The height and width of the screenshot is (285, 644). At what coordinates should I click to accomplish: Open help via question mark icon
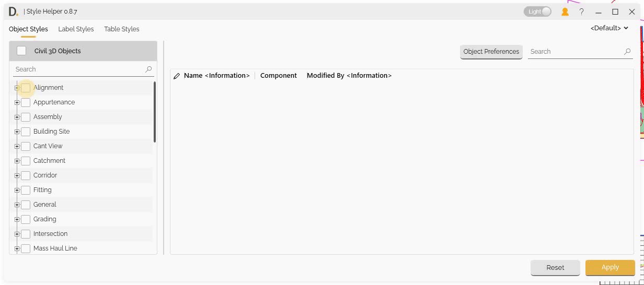point(581,11)
